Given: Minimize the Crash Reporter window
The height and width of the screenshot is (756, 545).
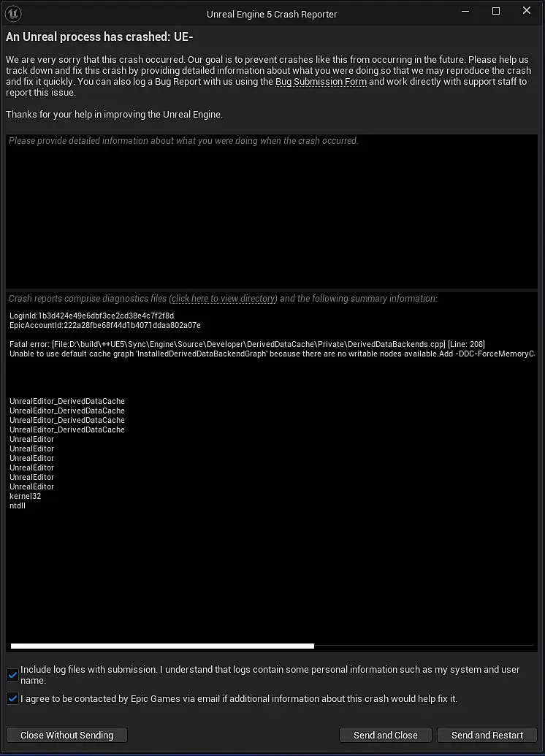Looking at the screenshot, I should click(x=465, y=11).
